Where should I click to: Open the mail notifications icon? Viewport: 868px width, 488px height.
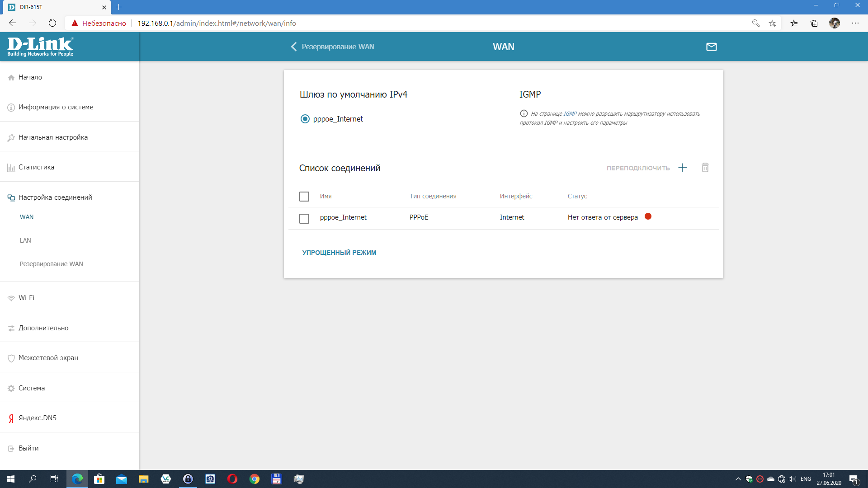coord(711,47)
